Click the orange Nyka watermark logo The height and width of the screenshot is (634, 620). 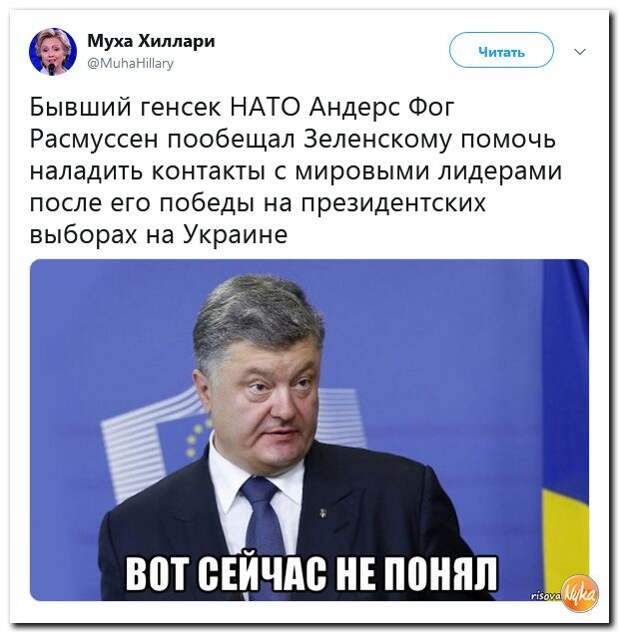click(580, 593)
